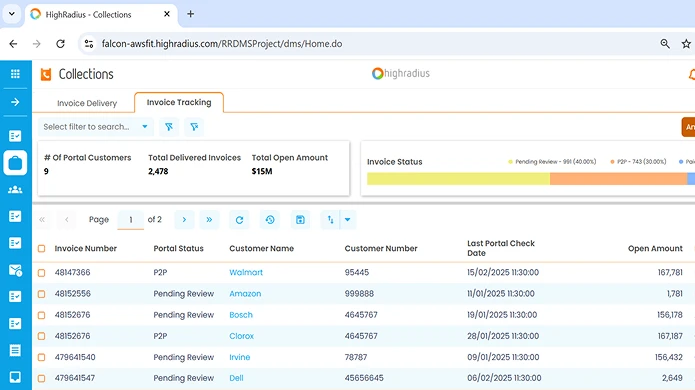Screen dimensions: 695x390
Task: Select the Invoice Tracking tab
Action: 179,102
